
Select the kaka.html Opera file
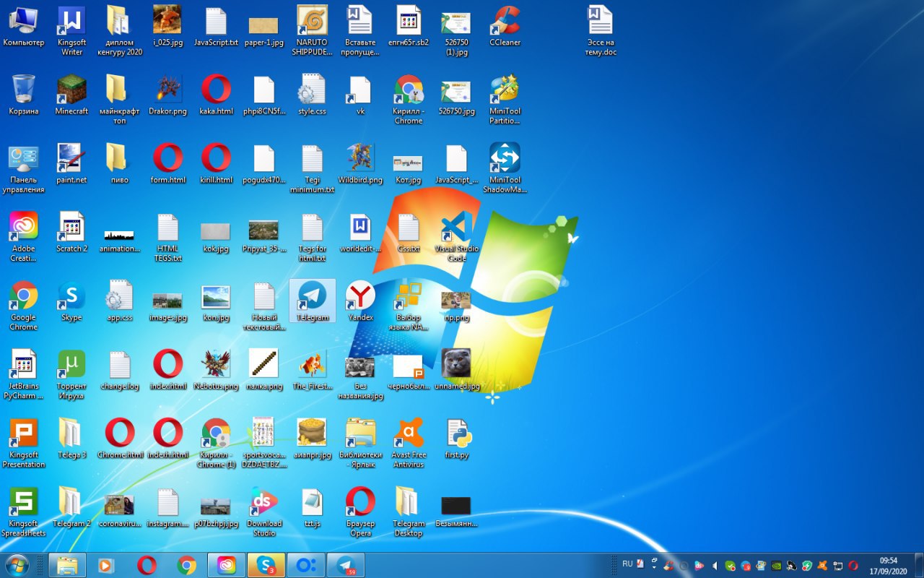click(x=216, y=95)
